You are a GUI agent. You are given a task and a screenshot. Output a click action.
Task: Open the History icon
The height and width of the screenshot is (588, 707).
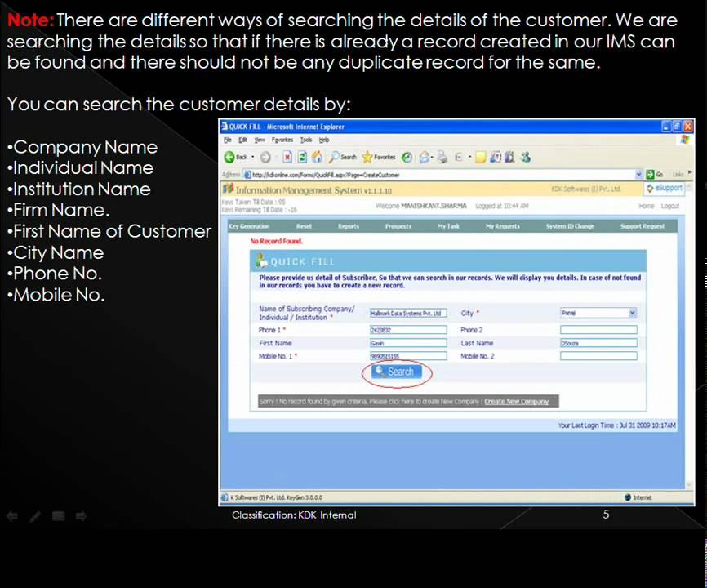click(407, 157)
